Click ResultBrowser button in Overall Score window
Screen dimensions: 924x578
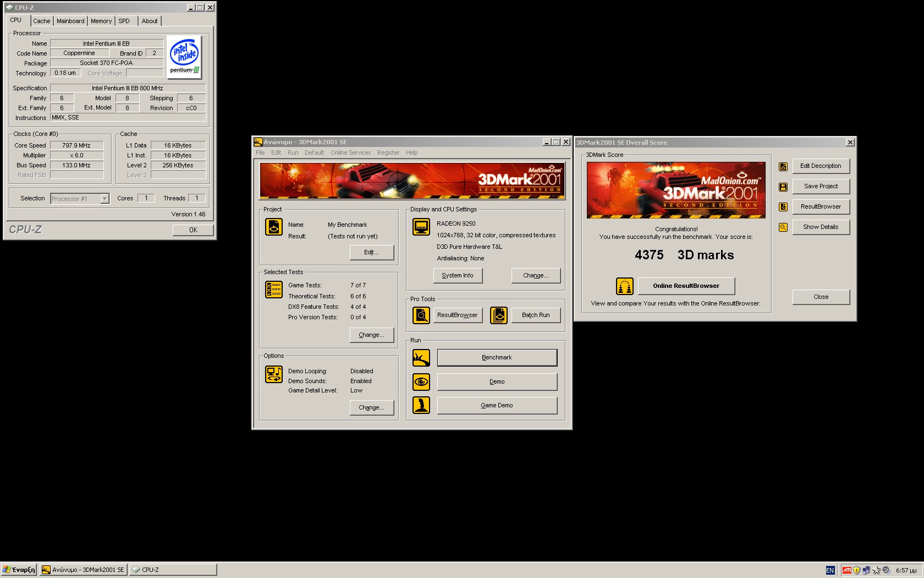tap(821, 207)
